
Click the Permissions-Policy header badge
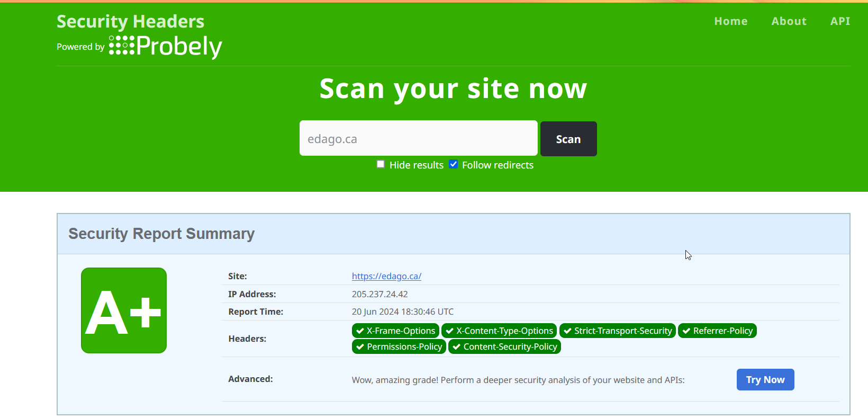tap(399, 346)
